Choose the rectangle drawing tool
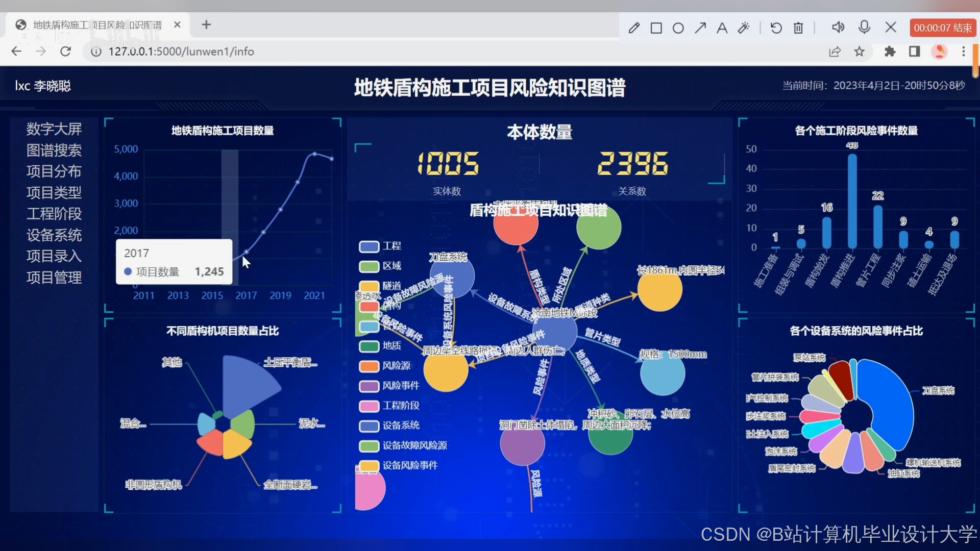 coord(656,28)
